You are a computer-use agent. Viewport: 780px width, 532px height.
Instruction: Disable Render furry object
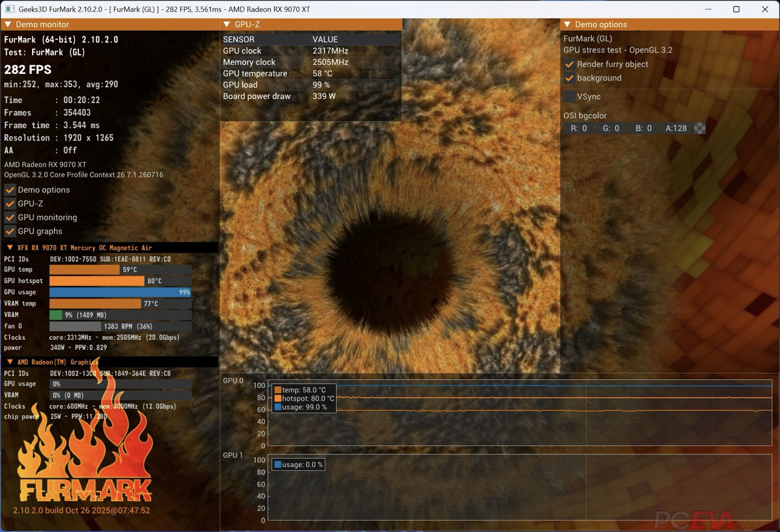pyautogui.click(x=569, y=64)
